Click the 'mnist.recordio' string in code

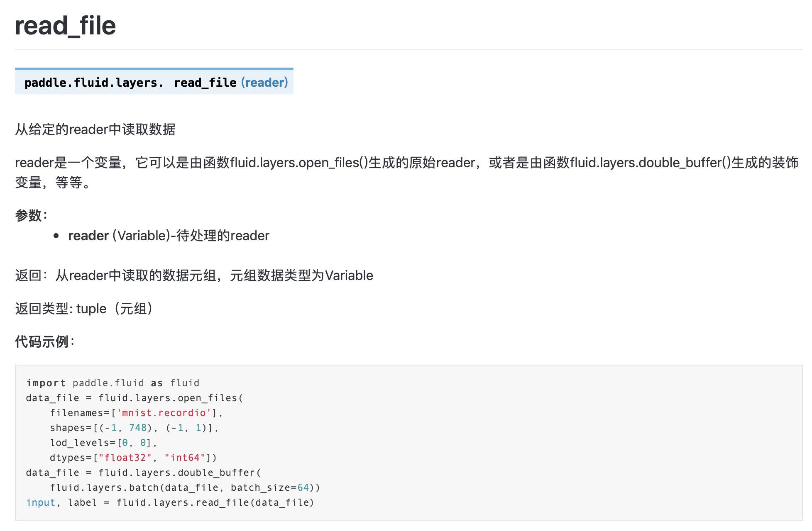pyautogui.click(x=164, y=413)
